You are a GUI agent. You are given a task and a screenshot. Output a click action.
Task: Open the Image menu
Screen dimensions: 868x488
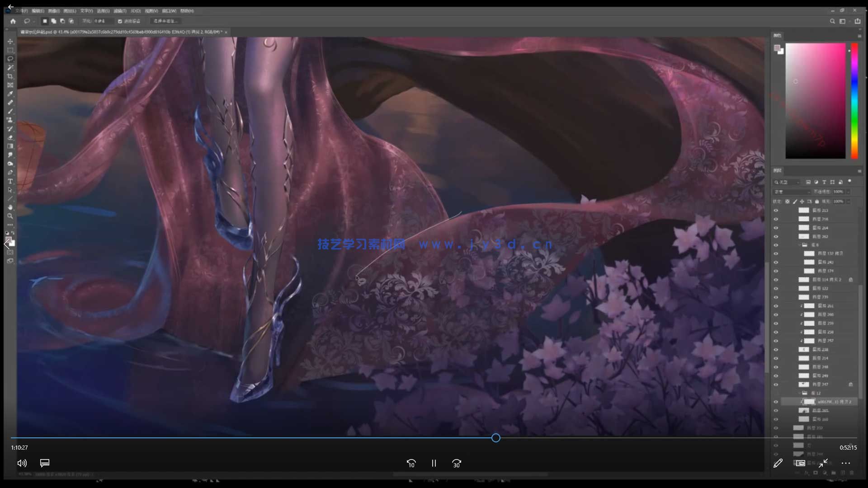tap(54, 11)
